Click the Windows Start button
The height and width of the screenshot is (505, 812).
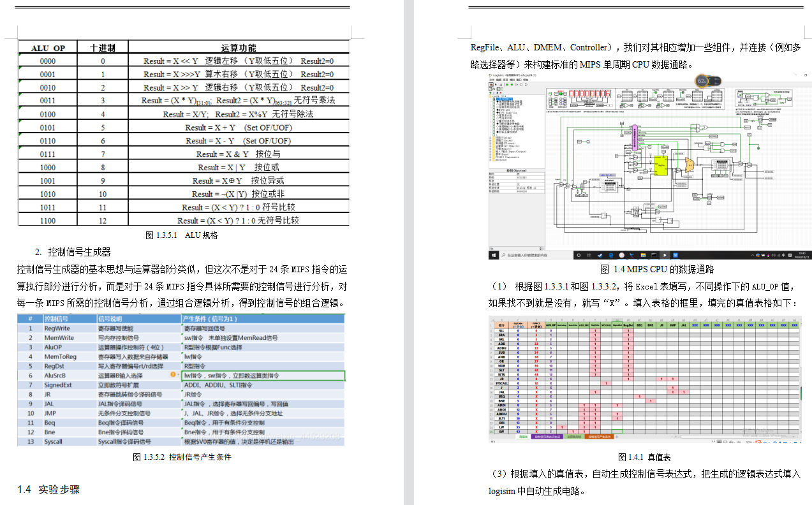(494, 256)
